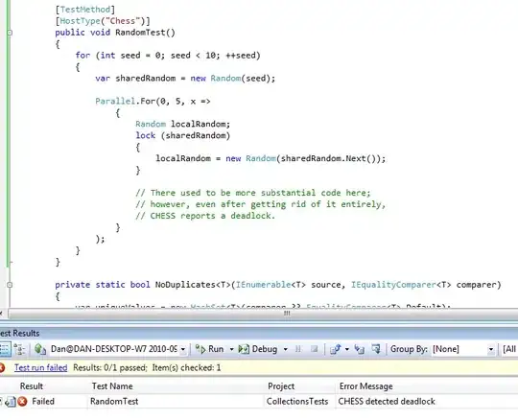This screenshot has height=420, width=518.
Task: Toggle the test results tree view icon
Action: click(x=19, y=349)
